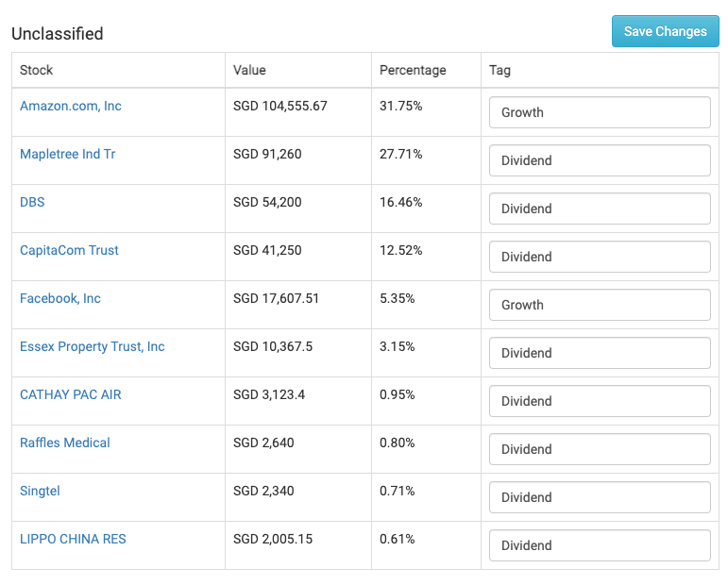The image size is (728, 585).
Task: Select the value SGD 2,340
Action: coord(263,491)
